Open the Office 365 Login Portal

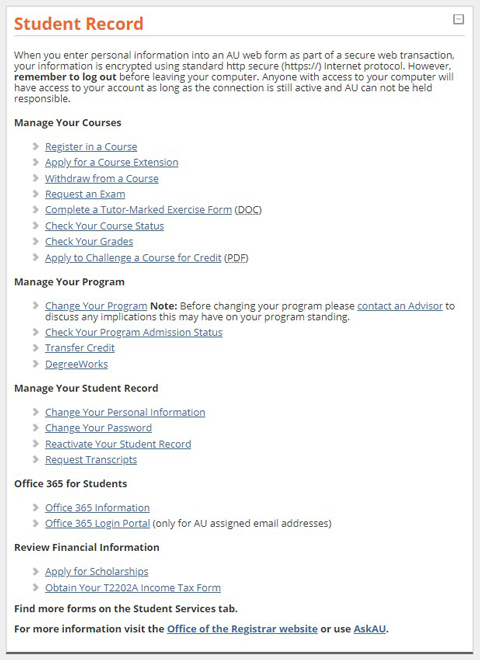point(97,524)
